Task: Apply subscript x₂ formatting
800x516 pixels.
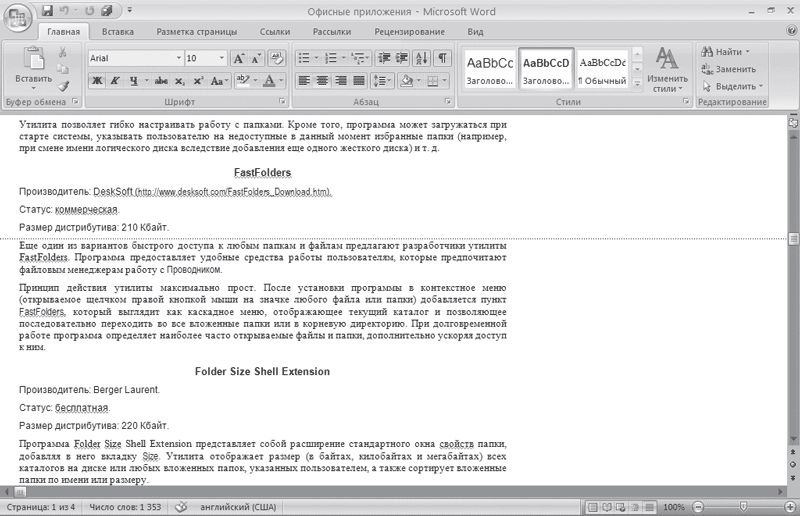Action: [x=180, y=81]
